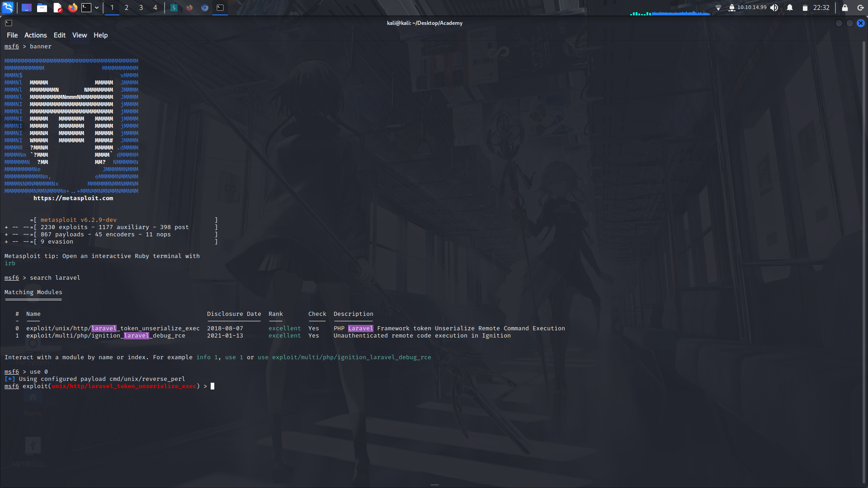Open the Chromium tray icon
This screenshot has width=868, height=488.
[204, 8]
